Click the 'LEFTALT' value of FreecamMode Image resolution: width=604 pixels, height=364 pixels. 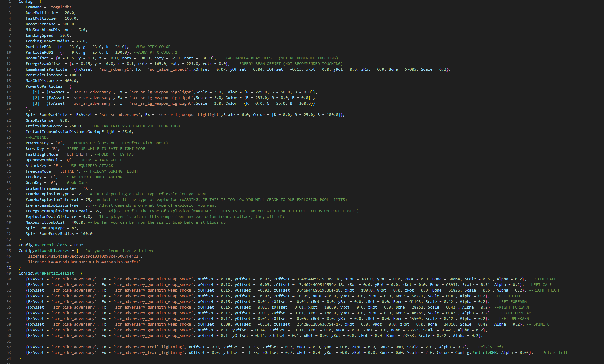coord(68,171)
